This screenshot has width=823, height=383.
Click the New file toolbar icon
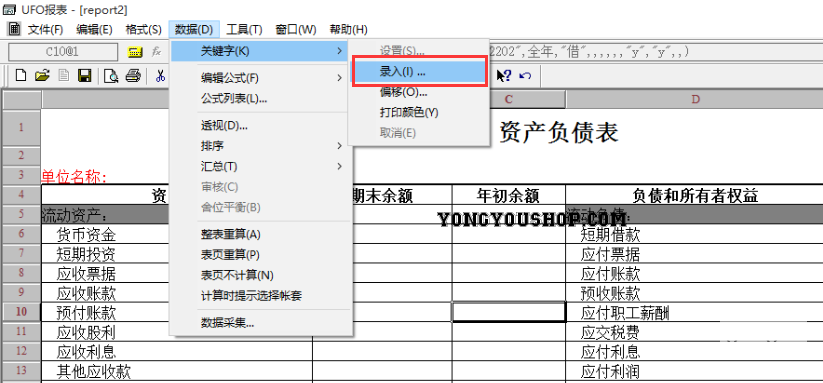(20, 76)
